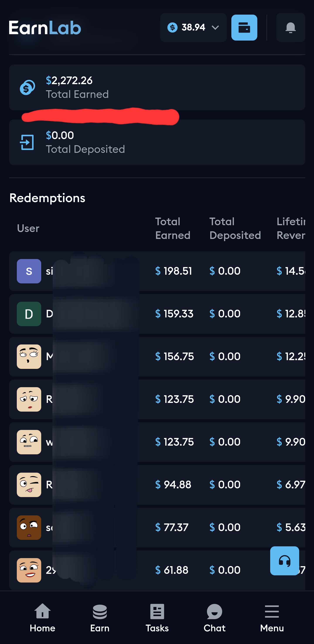Screen dimensions: 314x644
Task: Open the wallet icon button
Action: click(244, 27)
